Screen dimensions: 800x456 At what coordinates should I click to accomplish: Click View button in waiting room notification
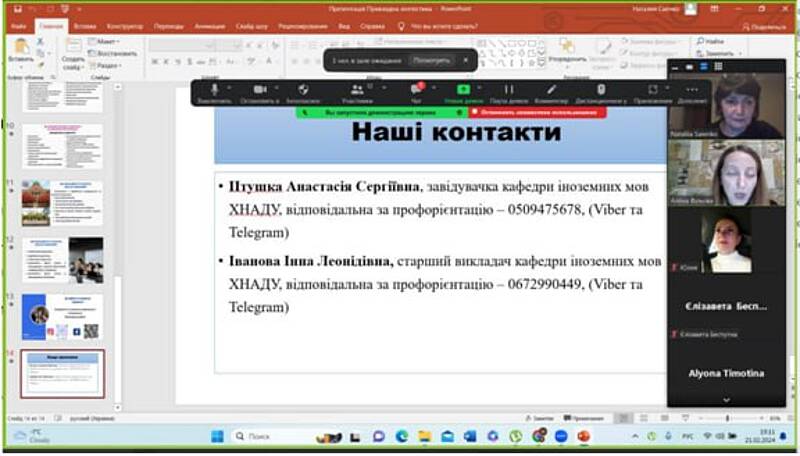431,60
